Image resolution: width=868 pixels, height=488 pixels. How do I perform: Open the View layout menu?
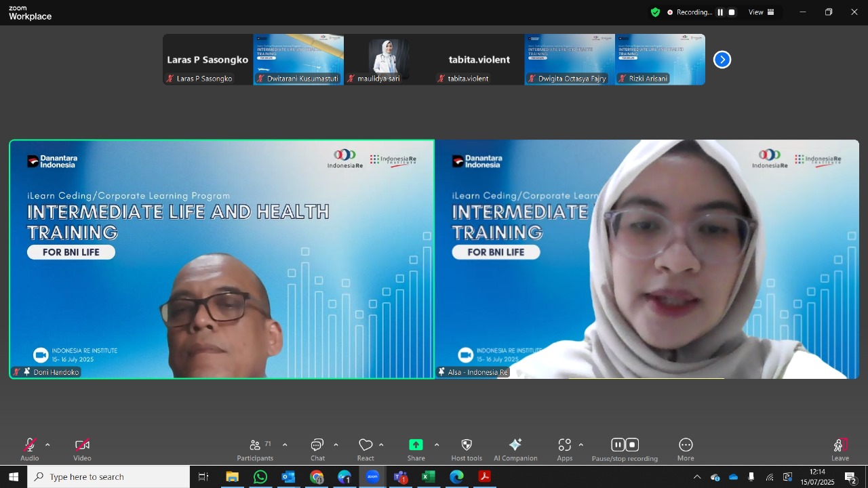762,12
